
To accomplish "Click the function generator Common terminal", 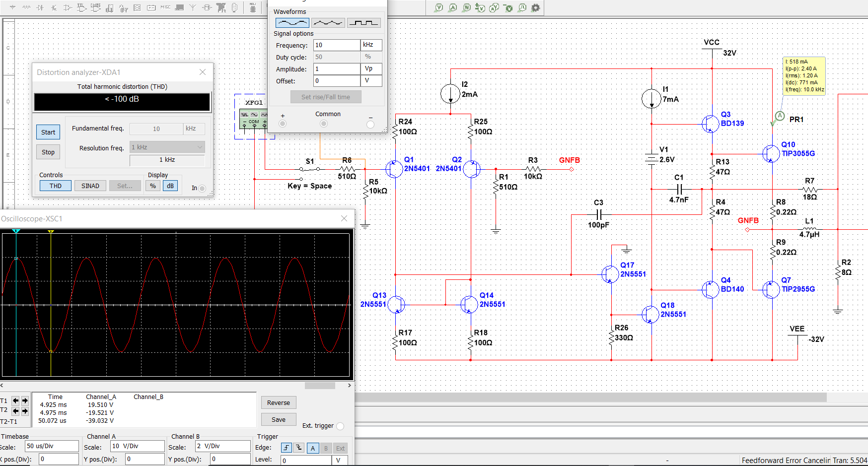I will click(324, 124).
